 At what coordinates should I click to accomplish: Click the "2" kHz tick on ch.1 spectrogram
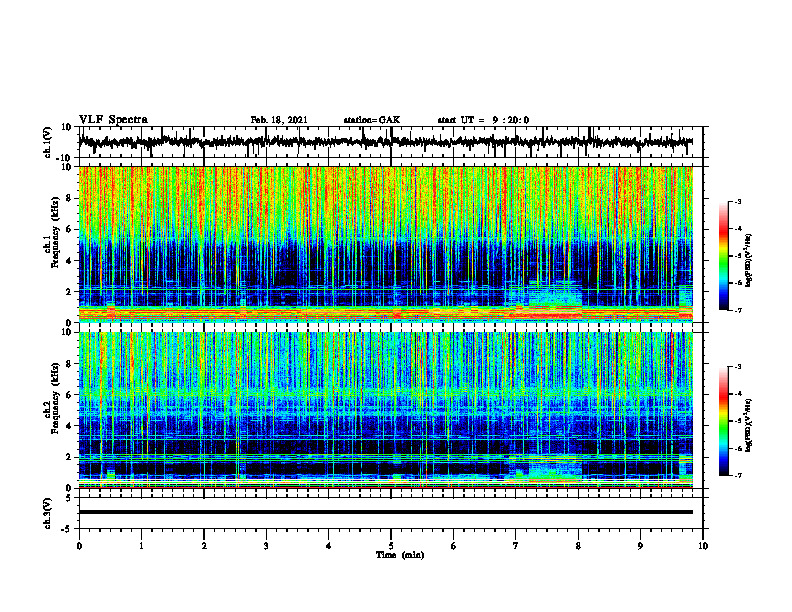coord(70,292)
